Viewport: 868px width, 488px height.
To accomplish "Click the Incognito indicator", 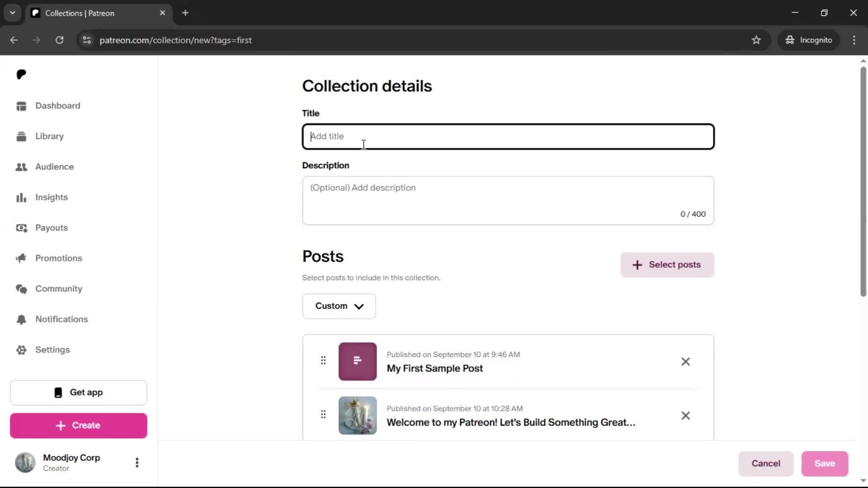I will point(809,40).
